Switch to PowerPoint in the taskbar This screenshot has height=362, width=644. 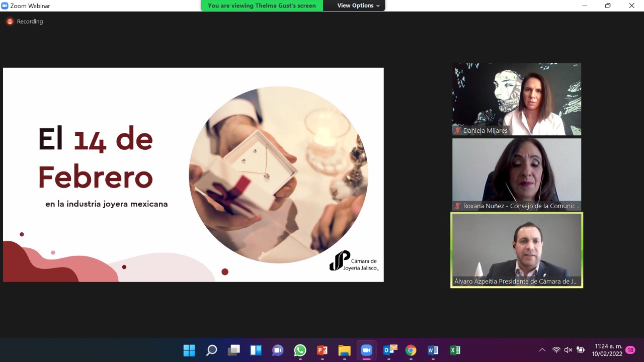tap(322, 350)
